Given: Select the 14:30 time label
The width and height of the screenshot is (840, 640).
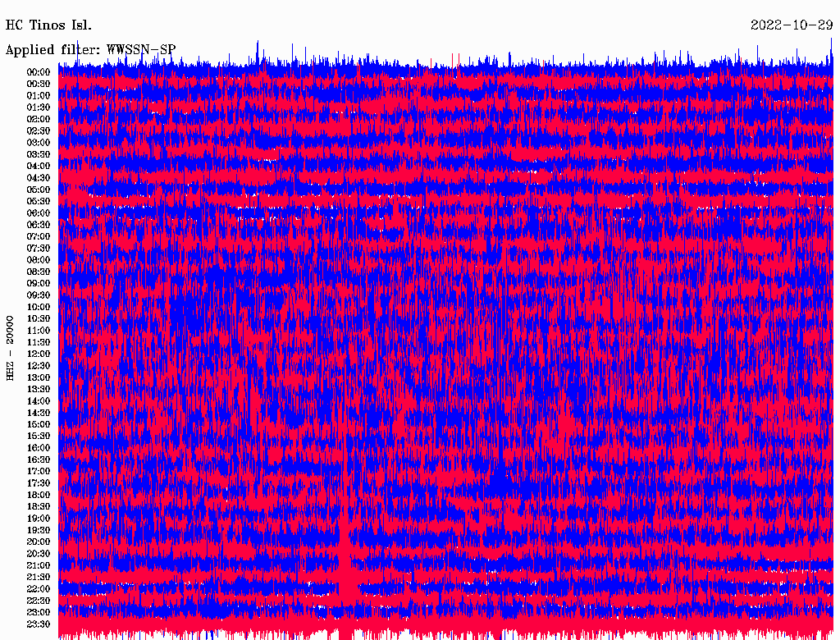Looking at the screenshot, I should (39, 414).
